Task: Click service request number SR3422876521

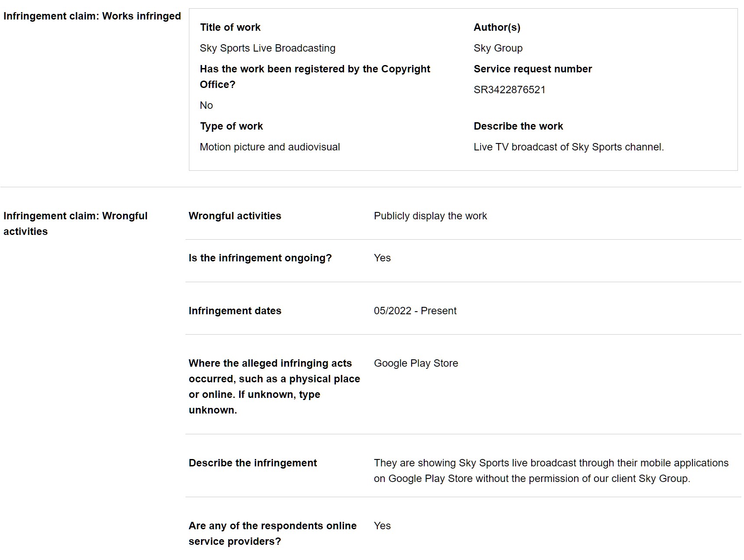Action: (509, 90)
